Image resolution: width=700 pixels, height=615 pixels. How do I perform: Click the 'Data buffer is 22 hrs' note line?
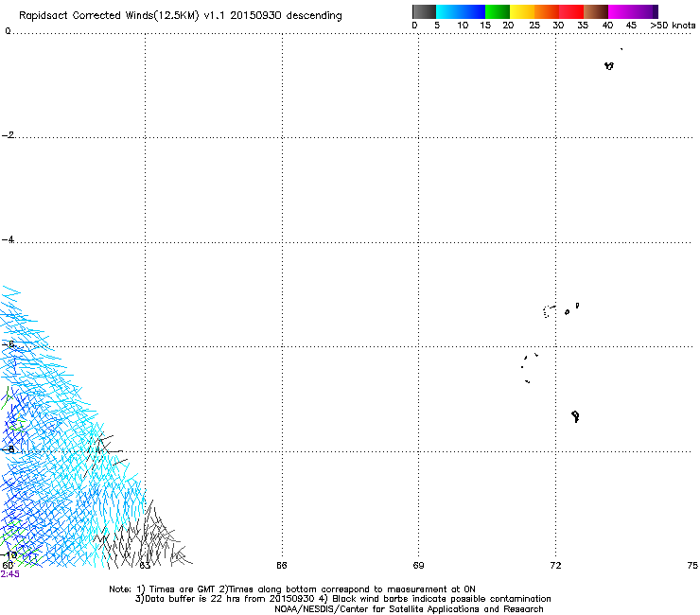point(342,599)
